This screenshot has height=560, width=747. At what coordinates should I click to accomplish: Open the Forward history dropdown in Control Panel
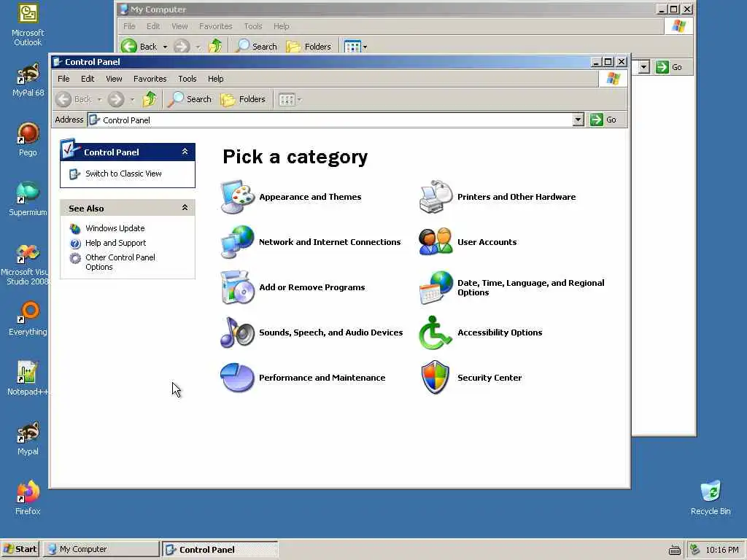click(133, 99)
